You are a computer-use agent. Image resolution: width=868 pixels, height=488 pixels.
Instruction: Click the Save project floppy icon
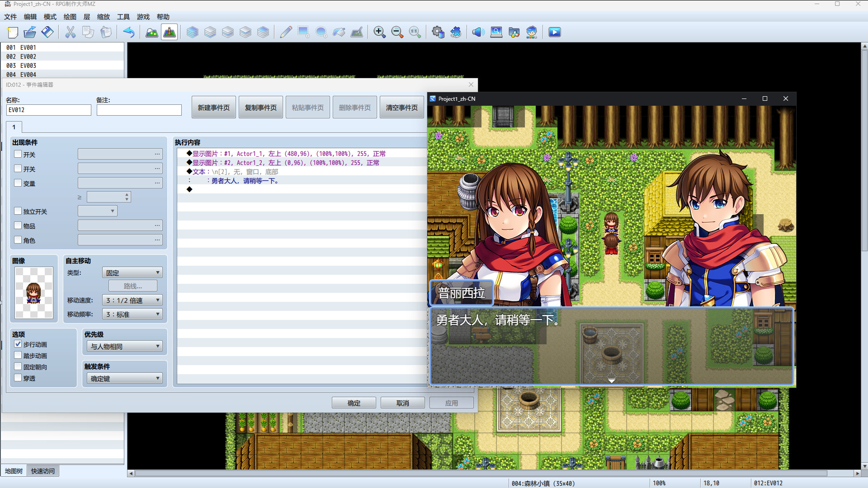tap(47, 32)
